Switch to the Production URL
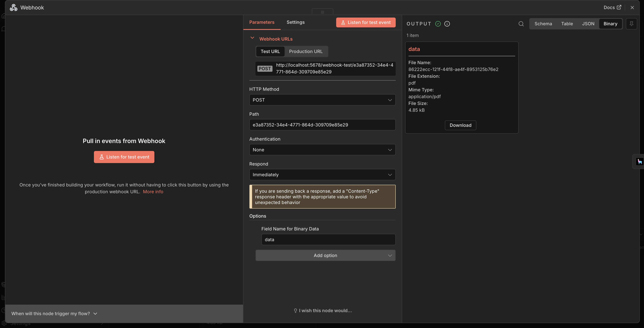The height and width of the screenshot is (328, 644). coord(306,51)
